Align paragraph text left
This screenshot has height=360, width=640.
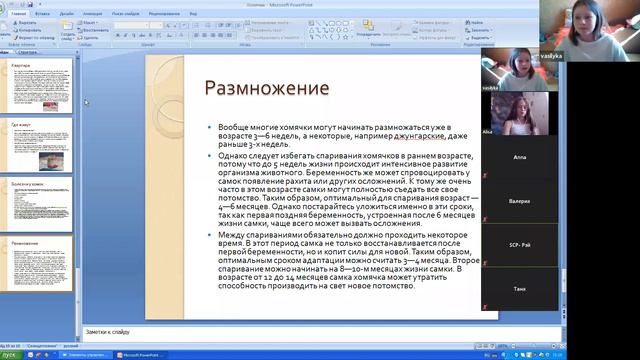pyautogui.click(x=196, y=36)
